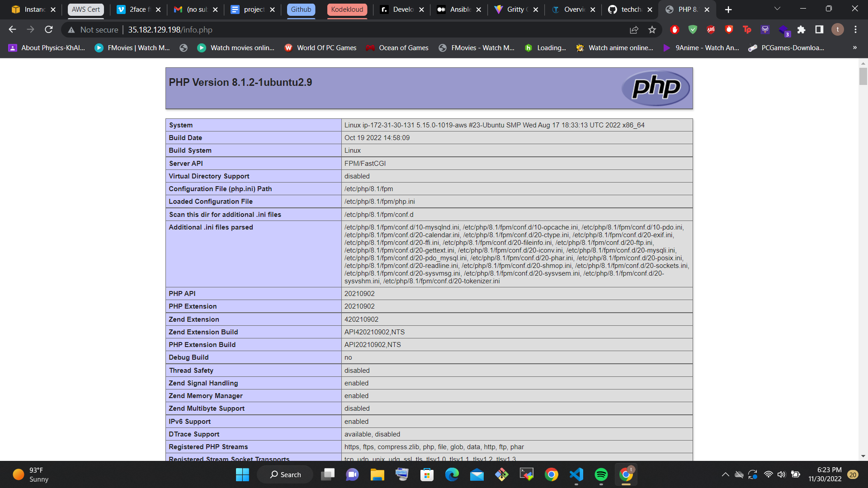Open the tab search dropdown arrow

[x=777, y=9]
